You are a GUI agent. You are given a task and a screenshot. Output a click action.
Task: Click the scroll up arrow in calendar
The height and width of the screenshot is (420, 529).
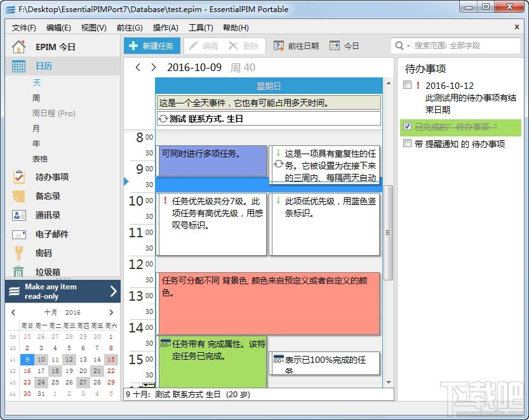[388, 83]
